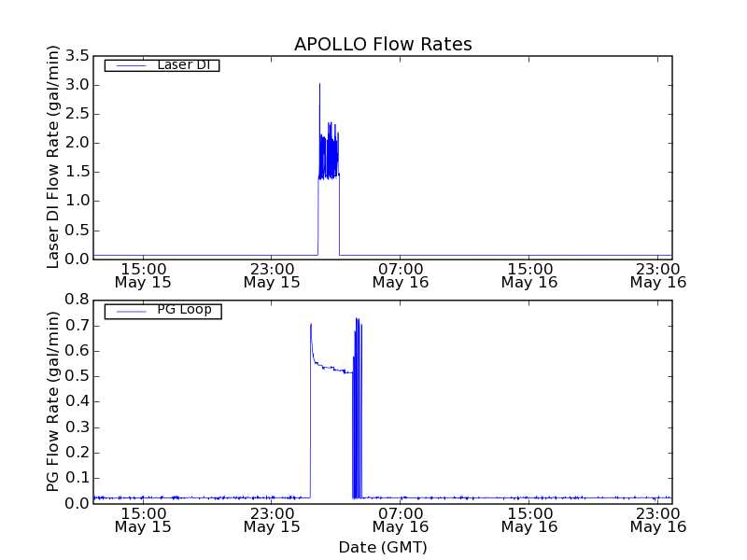Select the 0.1 tick on PG Flow axis
Image resolution: width=747 pixels, height=560 pixels.
78,478
